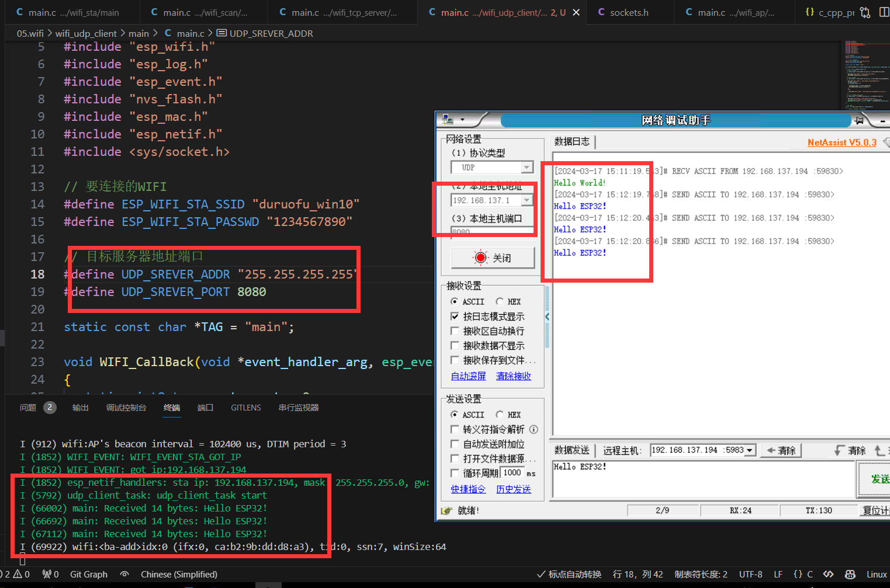Click the pin icon in NetAssist title bar

[859, 120]
